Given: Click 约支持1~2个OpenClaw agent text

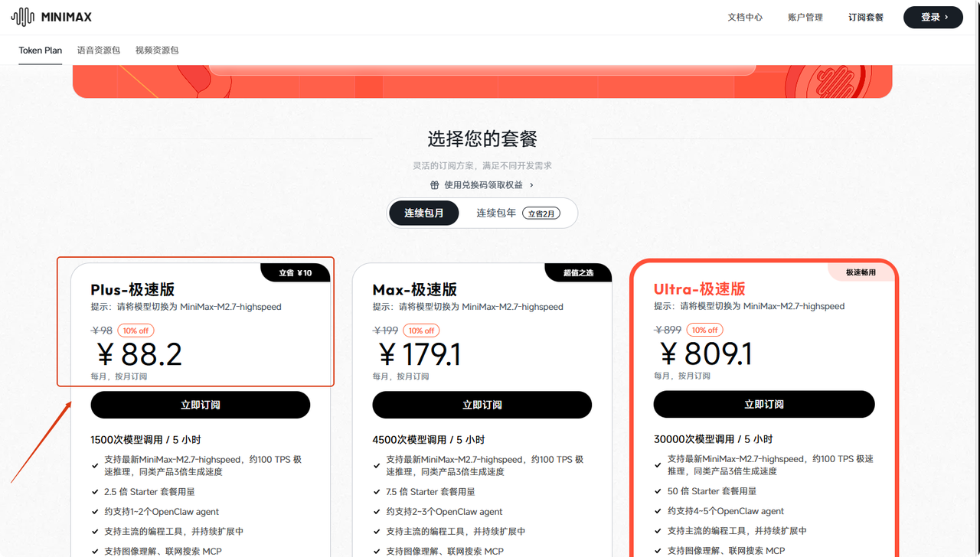Looking at the screenshot, I should [x=162, y=512].
